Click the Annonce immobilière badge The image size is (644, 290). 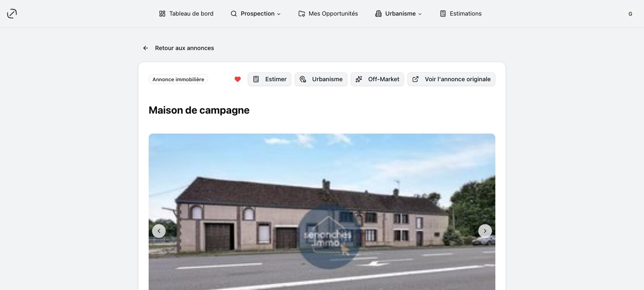178,79
